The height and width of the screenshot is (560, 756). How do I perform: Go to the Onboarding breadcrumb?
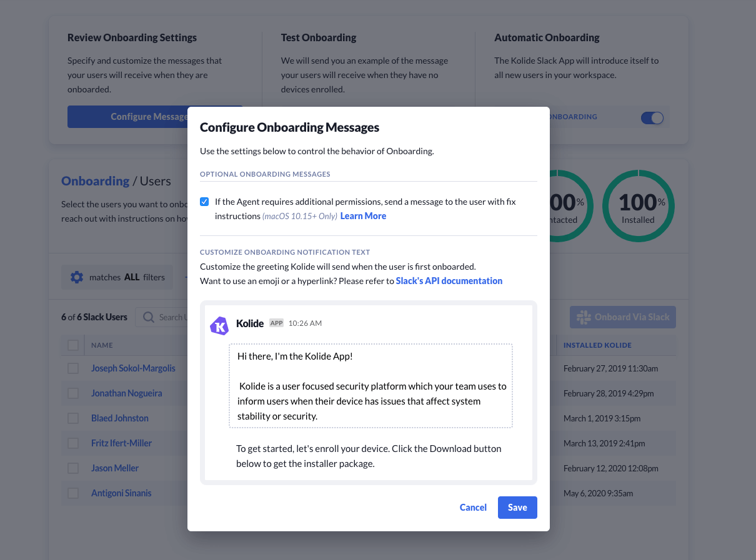(x=95, y=181)
